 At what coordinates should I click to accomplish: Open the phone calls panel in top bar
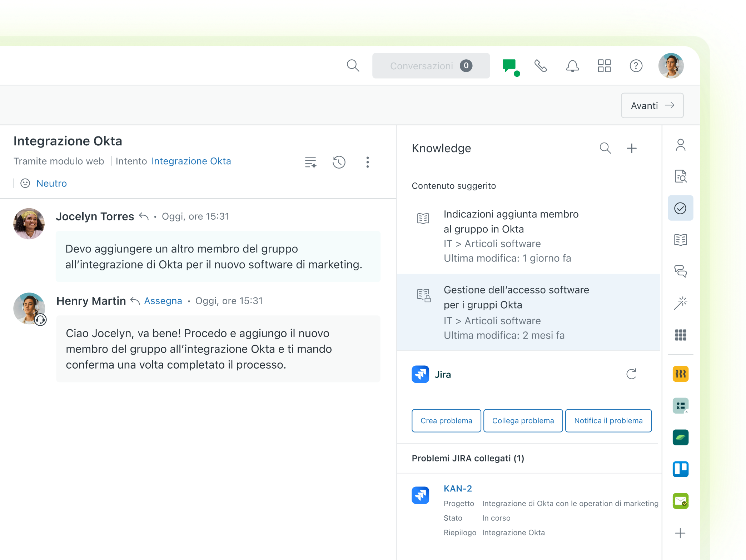click(541, 66)
